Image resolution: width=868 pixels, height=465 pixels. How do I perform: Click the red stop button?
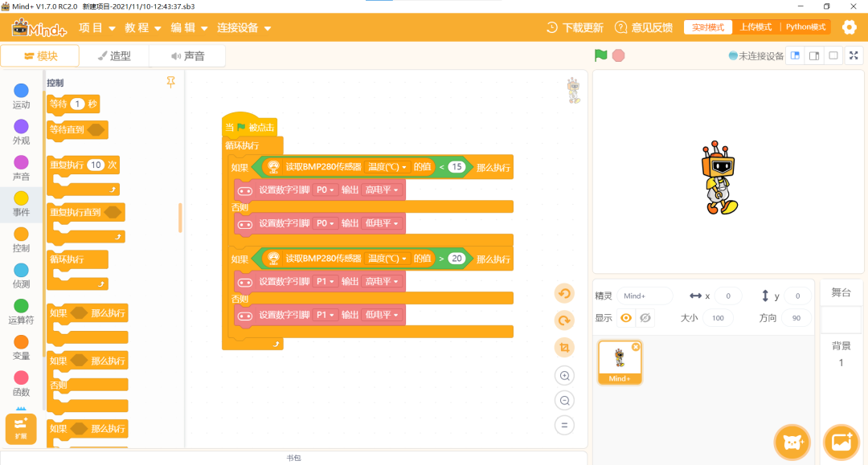pyautogui.click(x=618, y=55)
